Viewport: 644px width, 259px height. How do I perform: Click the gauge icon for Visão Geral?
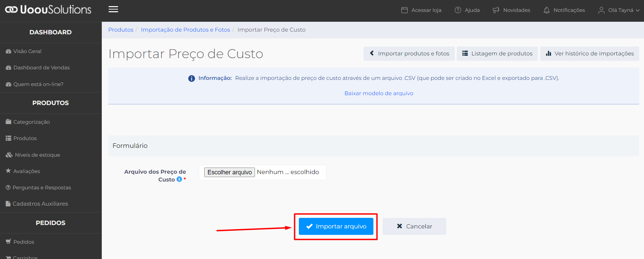point(9,51)
